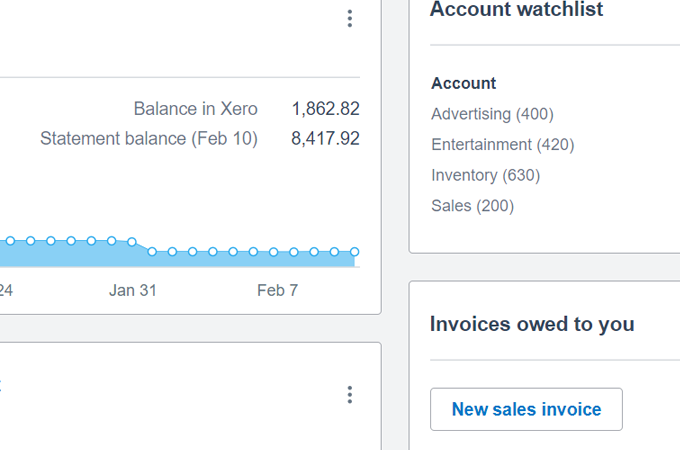Image resolution: width=680 pixels, height=450 pixels.
Task: Select the last data point on the chart
Action: 355,252
